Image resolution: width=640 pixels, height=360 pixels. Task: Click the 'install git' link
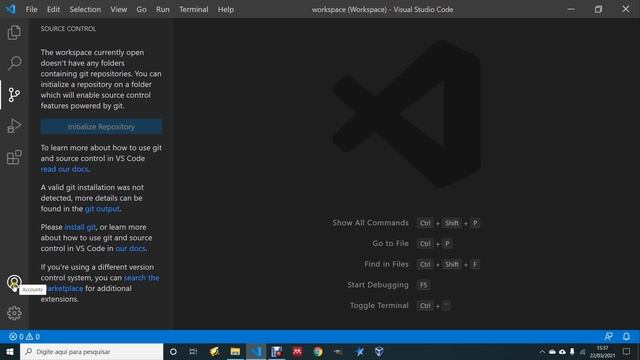click(x=80, y=227)
